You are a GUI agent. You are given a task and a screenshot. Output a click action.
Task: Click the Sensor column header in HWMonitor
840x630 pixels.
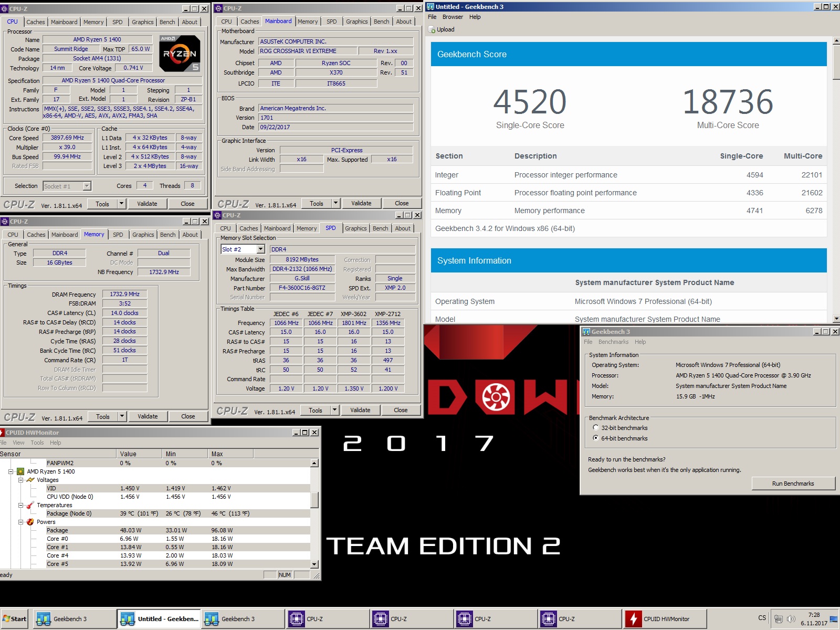click(58, 454)
